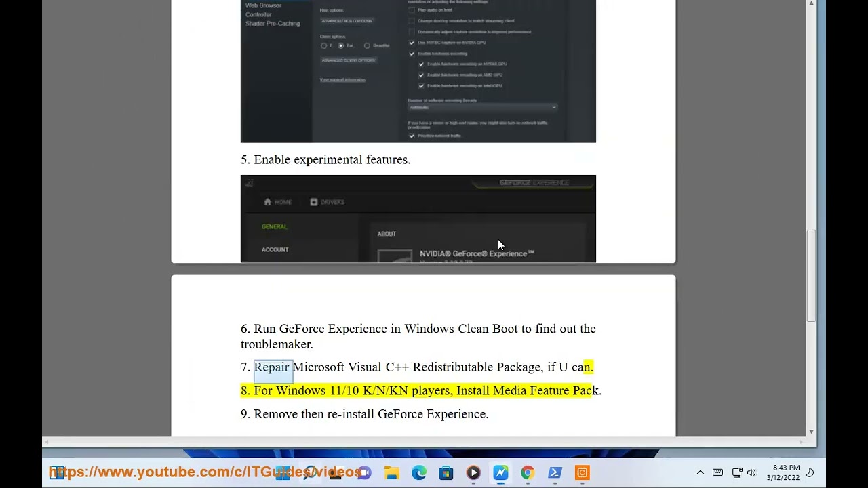This screenshot has height=488, width=868.
Task: Click the Advanced Client Options button
Action: (x=349, y=60)
